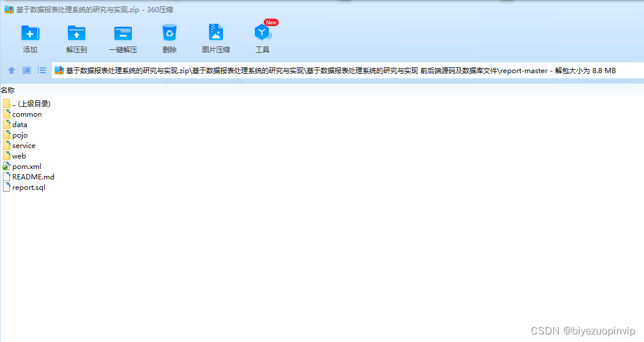Select the service folder
The height and width of the screenshot is (342, 644).
[23, 146]
